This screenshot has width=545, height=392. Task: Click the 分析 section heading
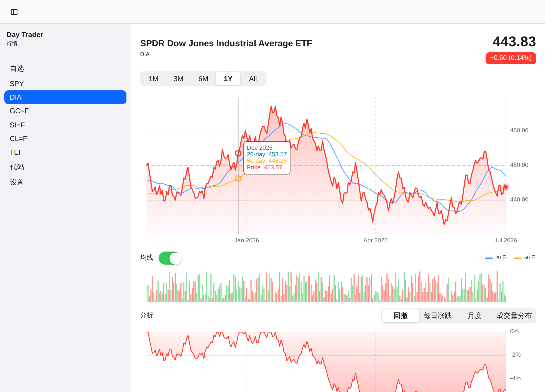(147, 316)
